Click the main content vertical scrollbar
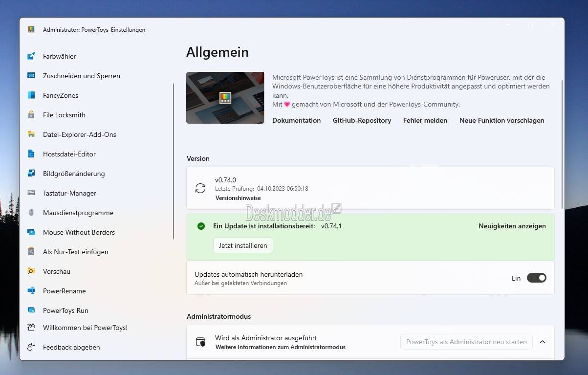The image size is (588, 375). [x=562, y=144]
